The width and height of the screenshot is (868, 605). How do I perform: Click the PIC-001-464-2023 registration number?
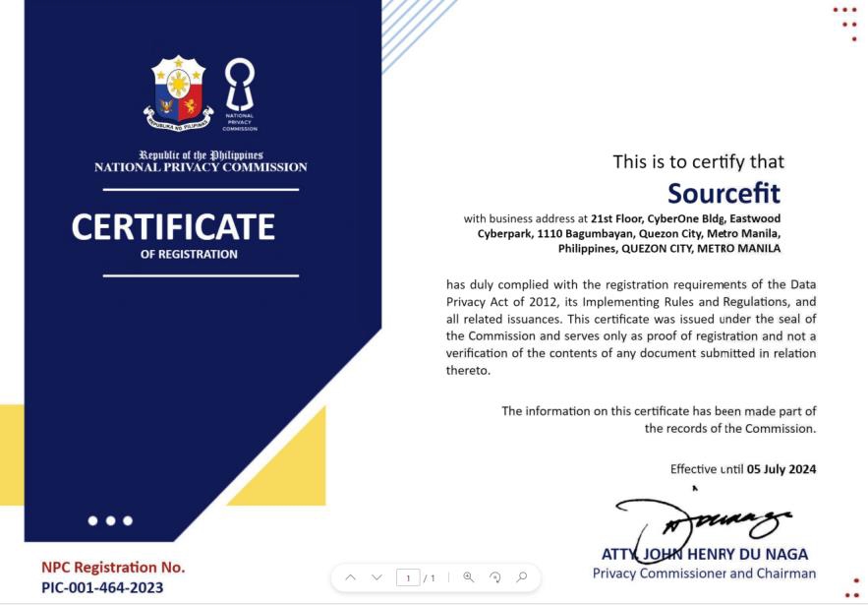pyautogui.click(x=102, y=587)
